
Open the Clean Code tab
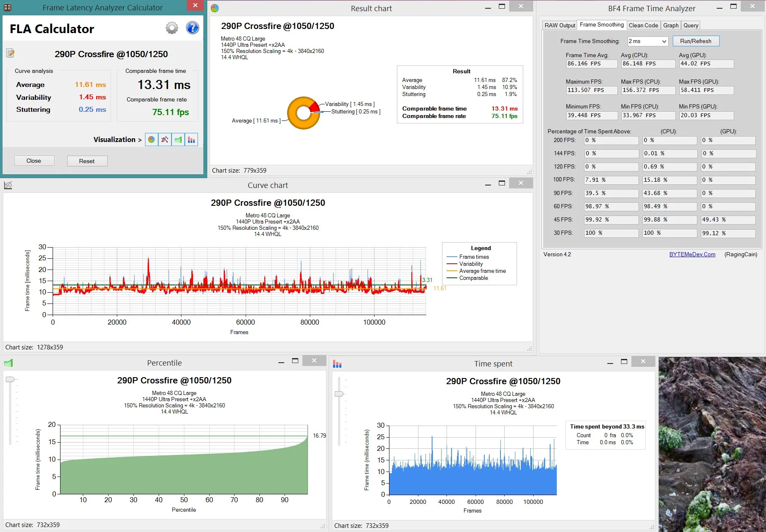[643, 25]
